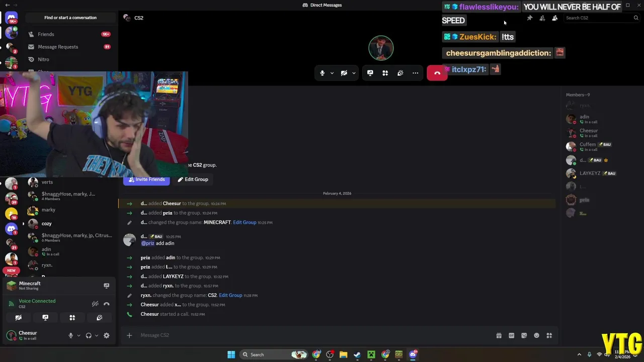Add friends to DM icon in header
Viewport: 644px width, 362px height.
542,18
